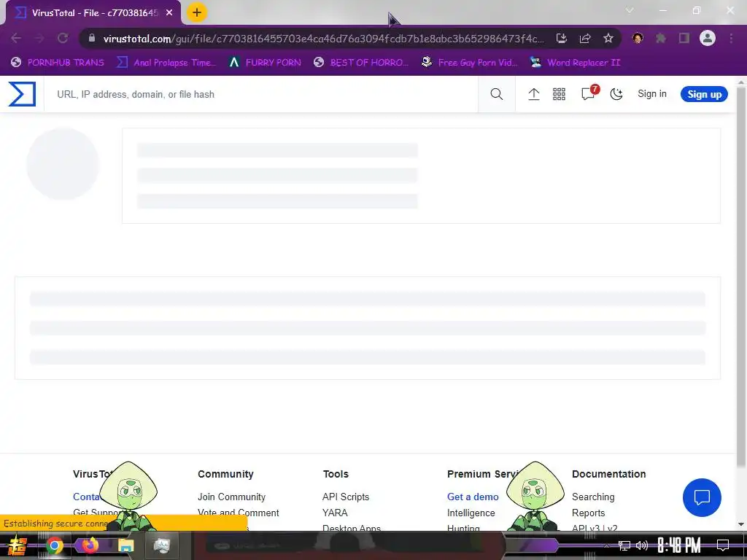Image resolution: width=747 pixels, height=560 pixels.
Task: Select the VirusTotal - File tab
Action: pyautogui.click(x=94, y=13)
